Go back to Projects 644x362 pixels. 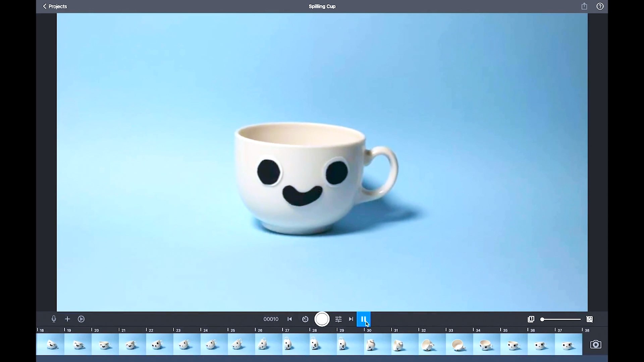pos(55,6)
